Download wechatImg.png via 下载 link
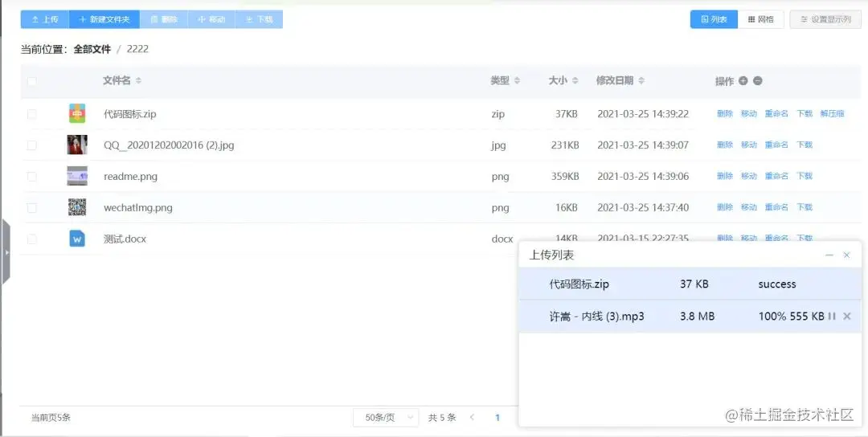 (805, 207)
